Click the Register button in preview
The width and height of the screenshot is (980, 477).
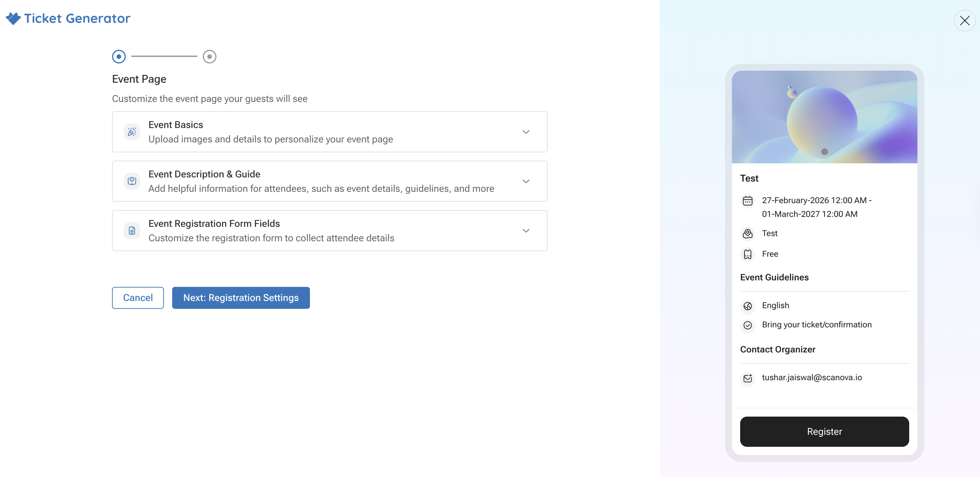(x=824, y=431)
